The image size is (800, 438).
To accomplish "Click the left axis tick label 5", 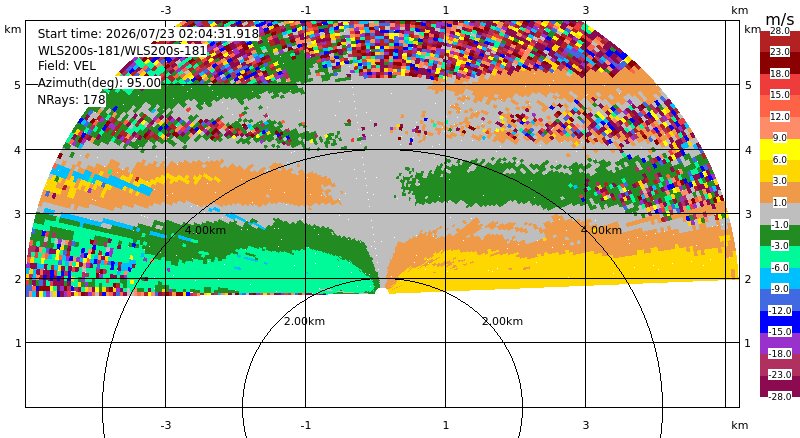I will pos(18,85).
